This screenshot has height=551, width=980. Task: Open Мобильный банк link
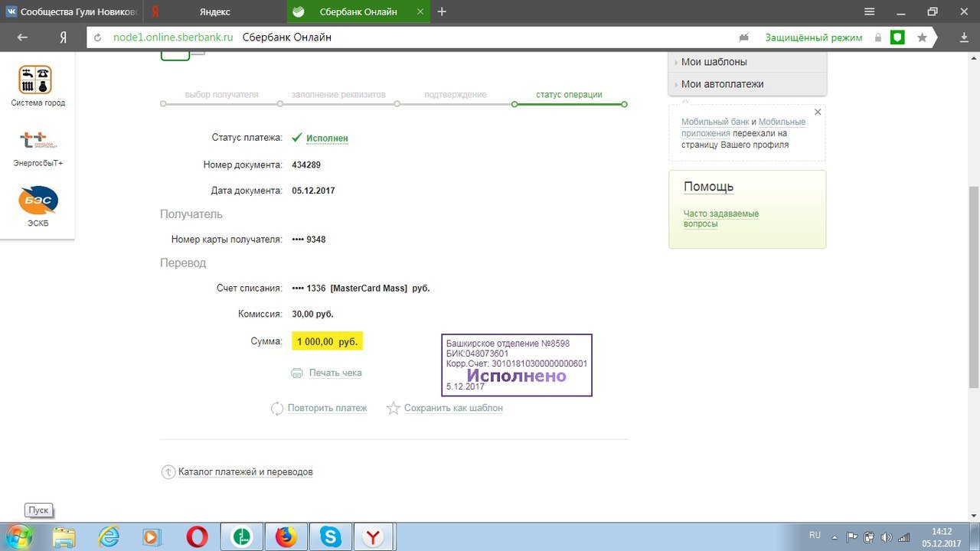click(715, 122)
